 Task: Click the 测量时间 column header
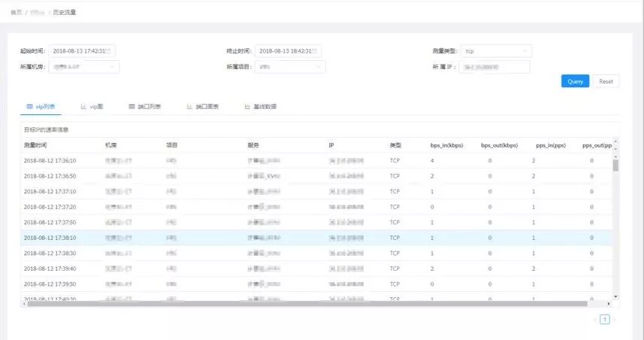click(x=35, y=145)
